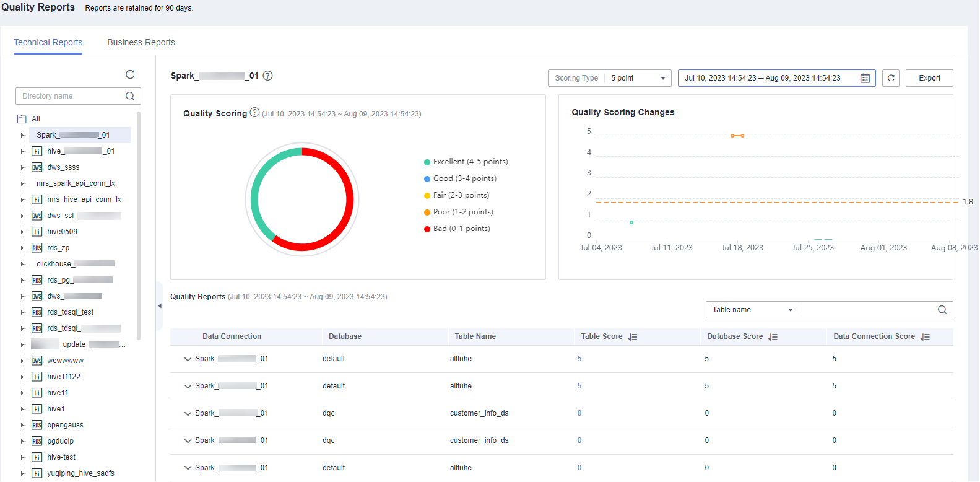Toggle Excellent (4-5 points) legend item
The width and height of the screenshot is (980, 482).
[470, 162]
